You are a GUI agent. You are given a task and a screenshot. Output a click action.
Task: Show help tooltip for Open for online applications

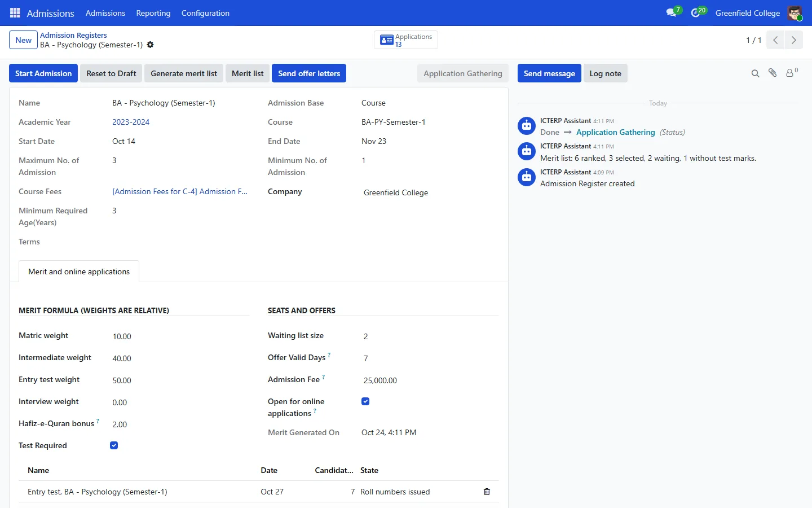(315, 411)
